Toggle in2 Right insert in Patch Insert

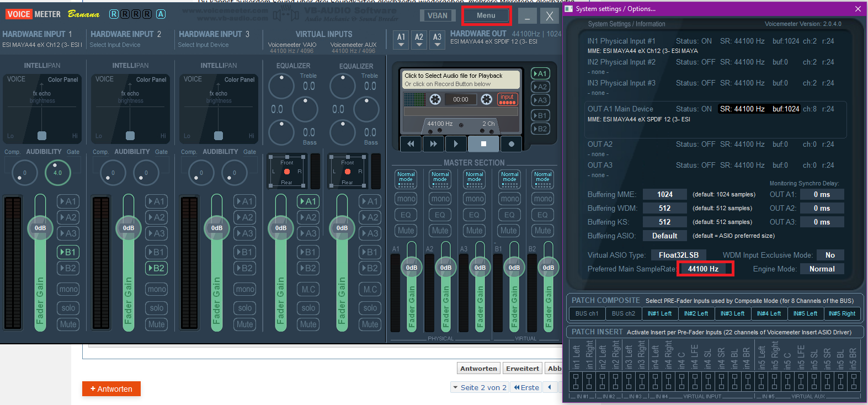click(615, 381)
